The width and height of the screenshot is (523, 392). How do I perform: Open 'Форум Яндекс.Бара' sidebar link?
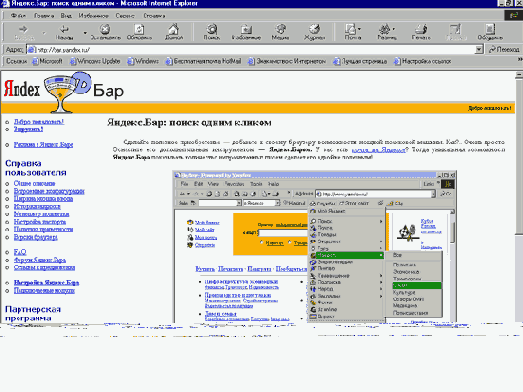(x=40, y=260)
